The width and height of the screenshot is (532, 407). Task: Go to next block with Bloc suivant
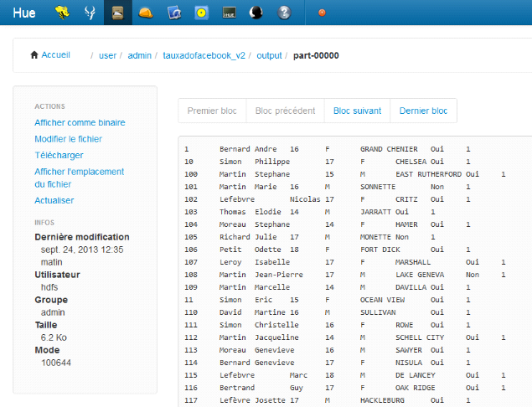point(357,111)
